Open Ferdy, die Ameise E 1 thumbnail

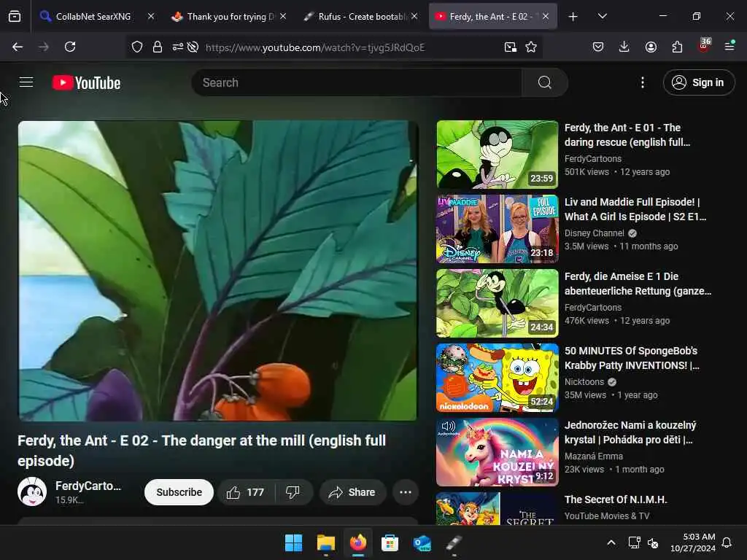498,303
